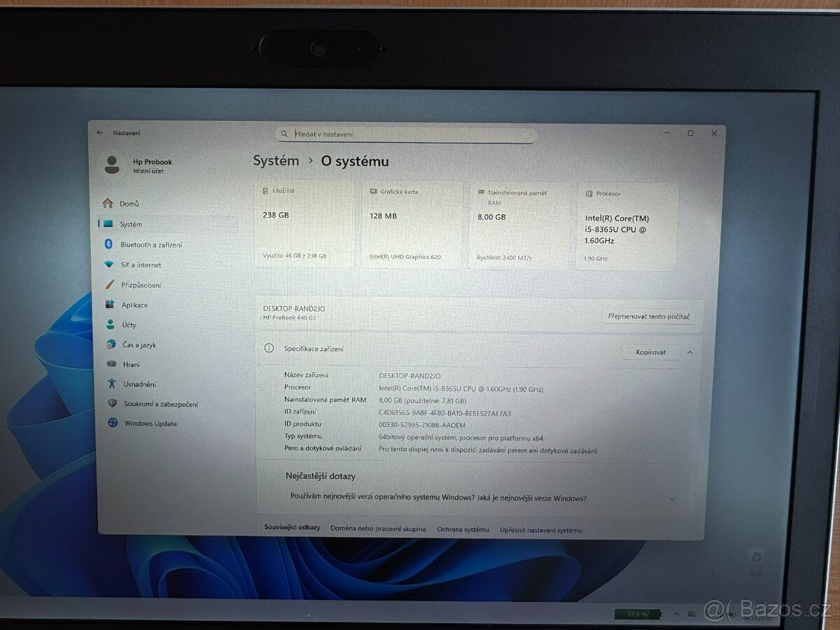Click the Kopírovat button
This screenshot has width=840, height=630.
click(650, 351)
